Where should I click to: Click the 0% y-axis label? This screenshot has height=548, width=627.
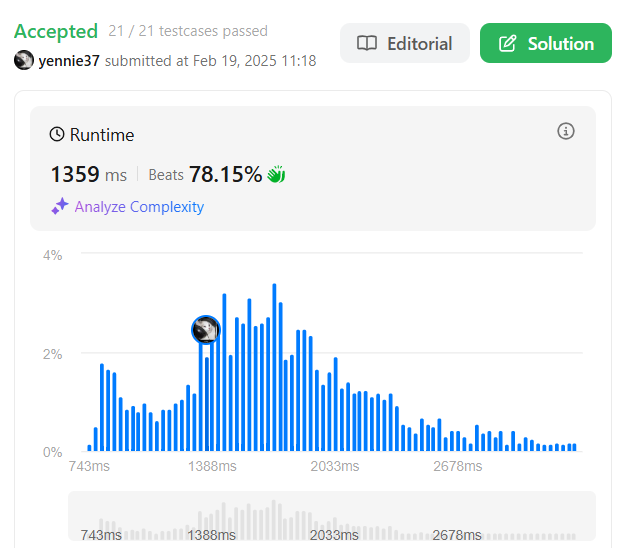tap(53, 452)
